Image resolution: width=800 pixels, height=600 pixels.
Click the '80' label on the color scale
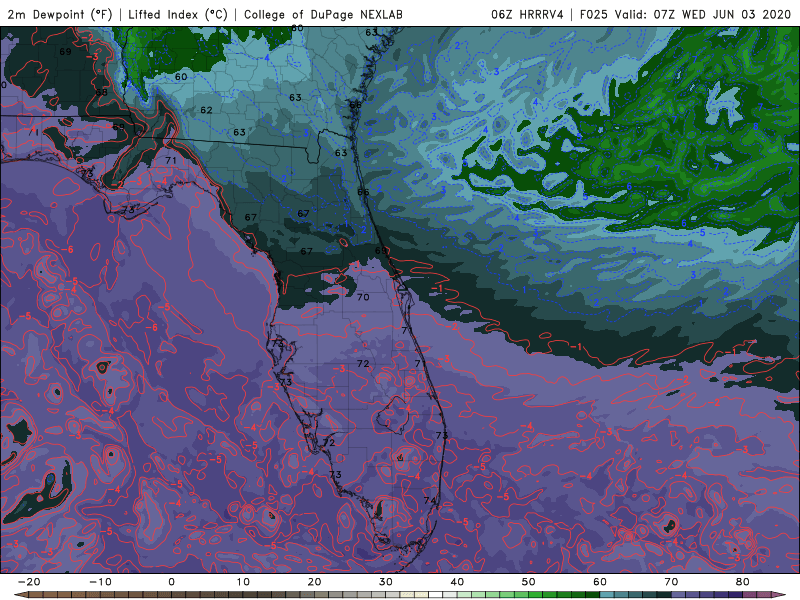(x=743, y=582)
